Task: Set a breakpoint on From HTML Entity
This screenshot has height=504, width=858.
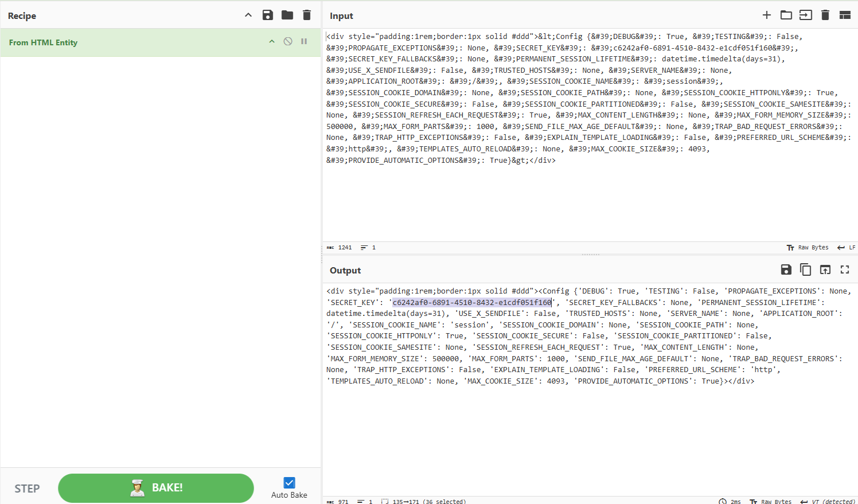Action: click(x=304, y=42)
